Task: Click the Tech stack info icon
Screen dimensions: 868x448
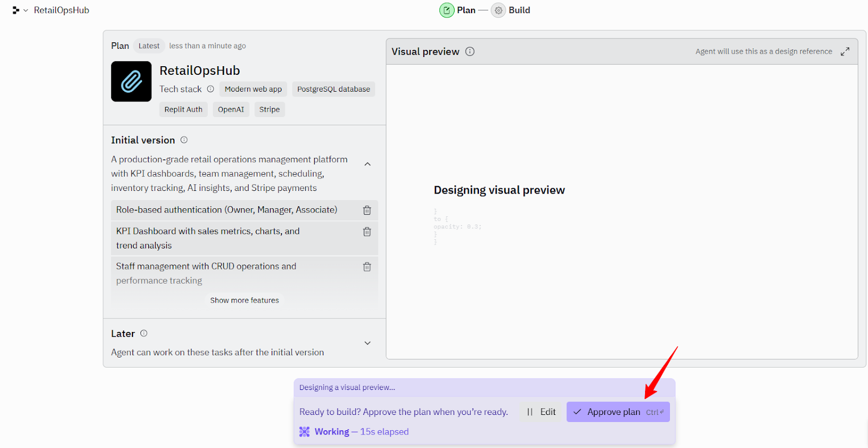Action: pyautogui.click(x=210, y=89)
